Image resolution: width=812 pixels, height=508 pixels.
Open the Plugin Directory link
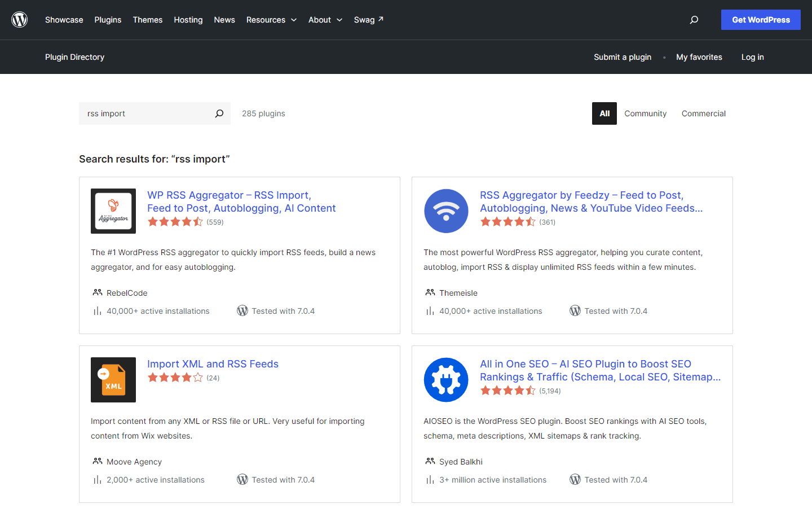coord(75,57)
